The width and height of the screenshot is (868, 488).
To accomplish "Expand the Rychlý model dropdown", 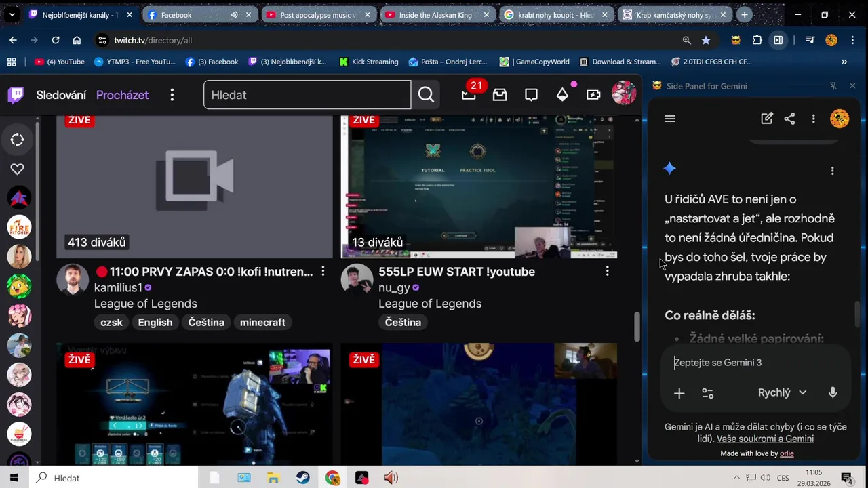I will coord(782,392).
